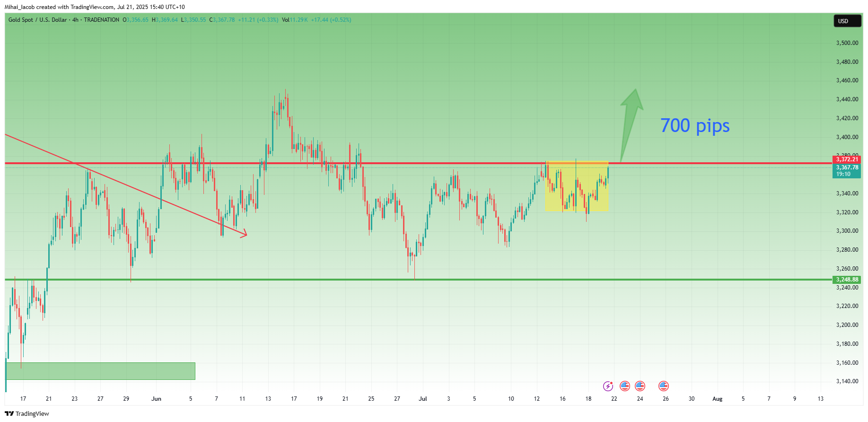
Task: Click the 3,400.00 price scale label
Action: tap(847, 137)
